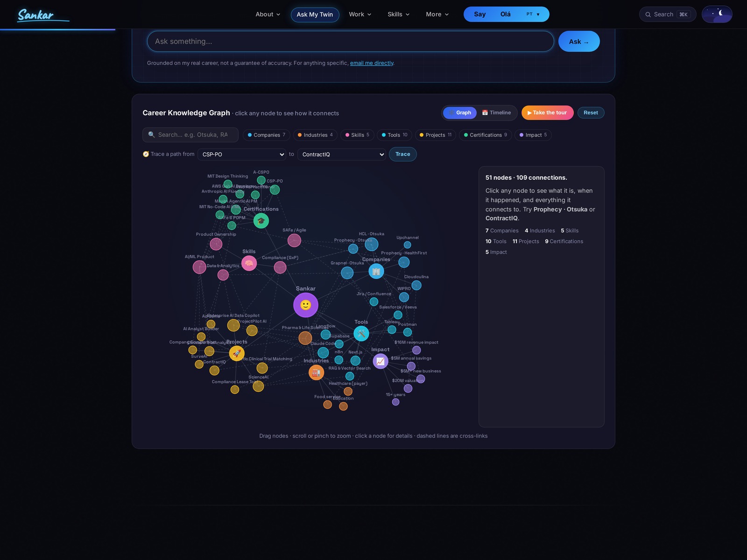Viewport: 747px width, 560px height.
Task: Click the $16M revenue impact node
Action: (x=416, y=350)
